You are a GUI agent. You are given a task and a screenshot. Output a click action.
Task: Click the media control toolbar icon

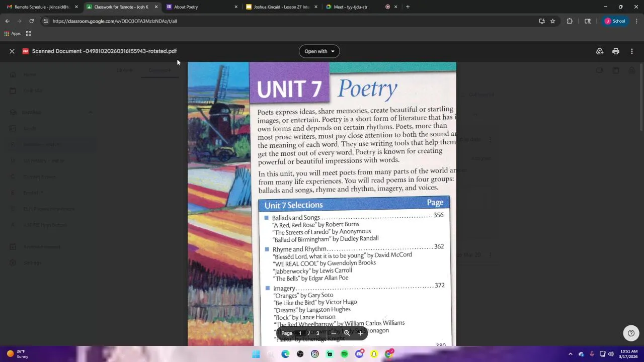tap(587, 21)
